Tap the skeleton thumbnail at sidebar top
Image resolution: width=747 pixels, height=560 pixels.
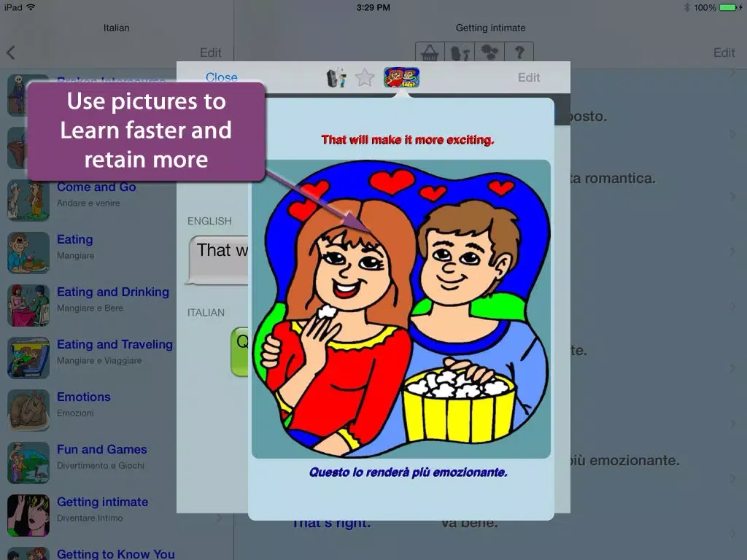click(x=18, y=96)
